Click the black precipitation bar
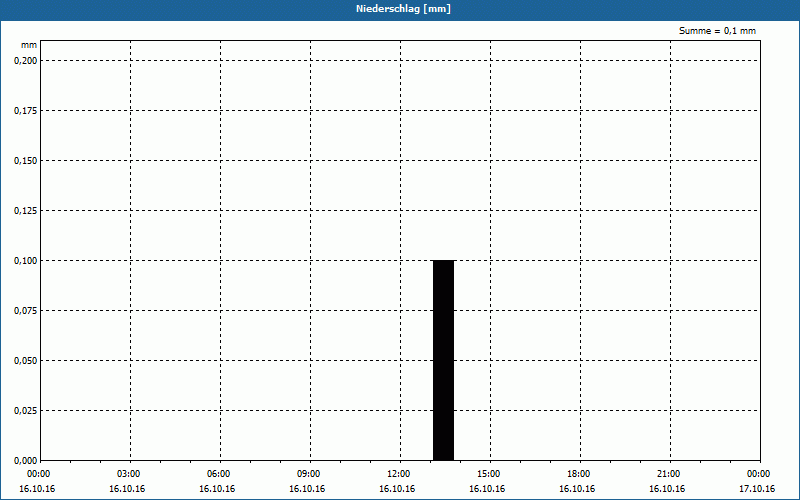 (x=443, y=360)
